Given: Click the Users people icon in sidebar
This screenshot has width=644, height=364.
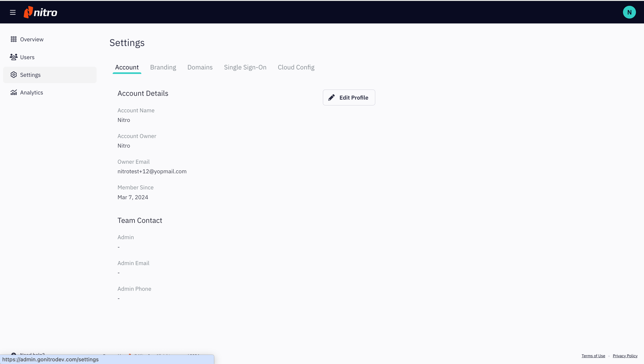Looking at the screenshot, I should pos(14,57).
